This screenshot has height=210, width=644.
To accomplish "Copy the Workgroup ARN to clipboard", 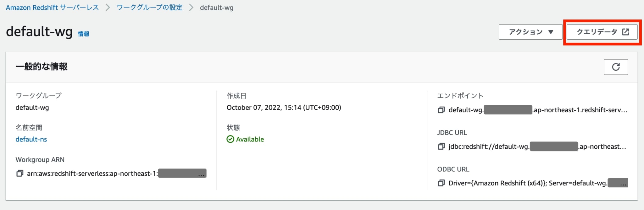I will (20, 174).
